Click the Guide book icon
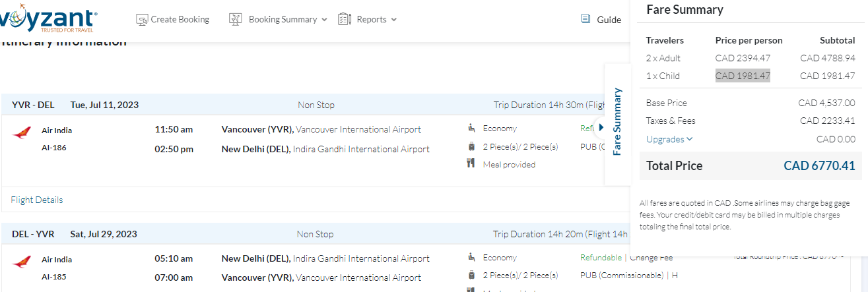Viewport: 868px width, 292px height. [585, 19]
